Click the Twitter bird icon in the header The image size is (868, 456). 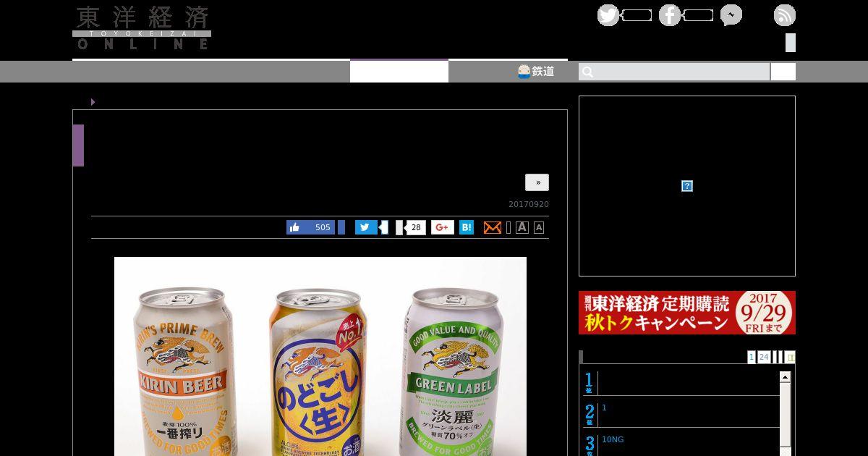[608, 15]
